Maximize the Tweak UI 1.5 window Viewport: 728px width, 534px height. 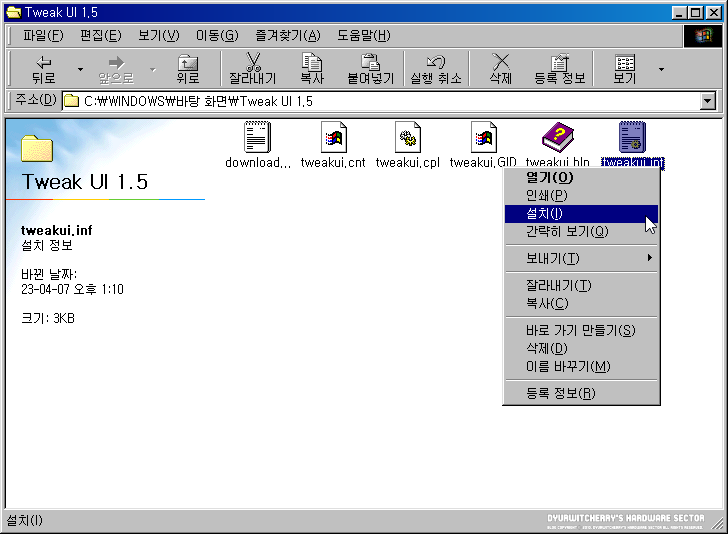696,13
